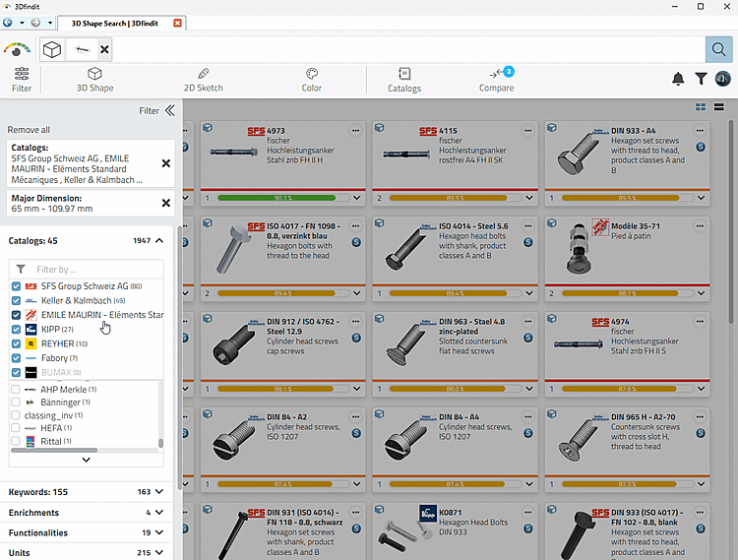This screenshot has width=738, height=560.
Task: Open the Compare parts panel
Action: click(497, 79)
